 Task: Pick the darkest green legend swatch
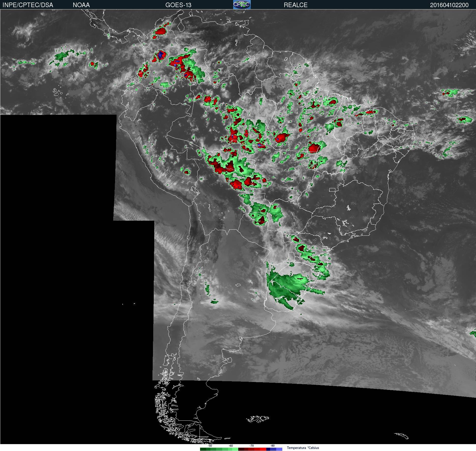click(203, 449)
